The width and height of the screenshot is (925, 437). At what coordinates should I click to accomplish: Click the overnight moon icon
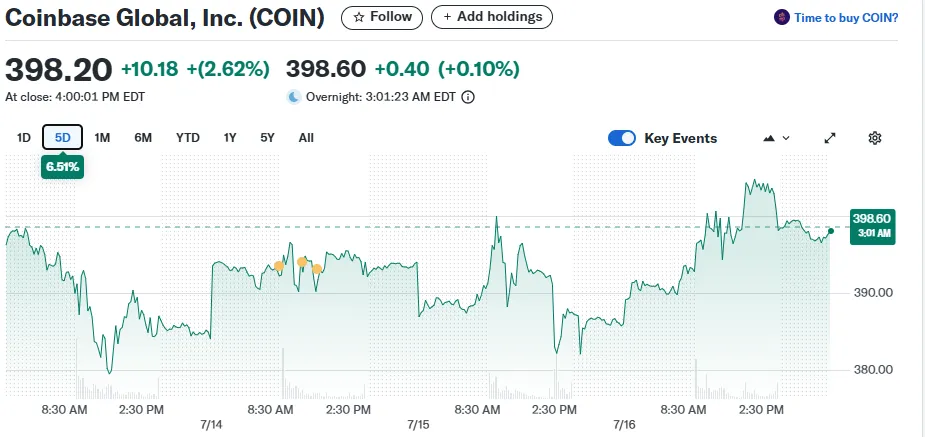(294, 97)
